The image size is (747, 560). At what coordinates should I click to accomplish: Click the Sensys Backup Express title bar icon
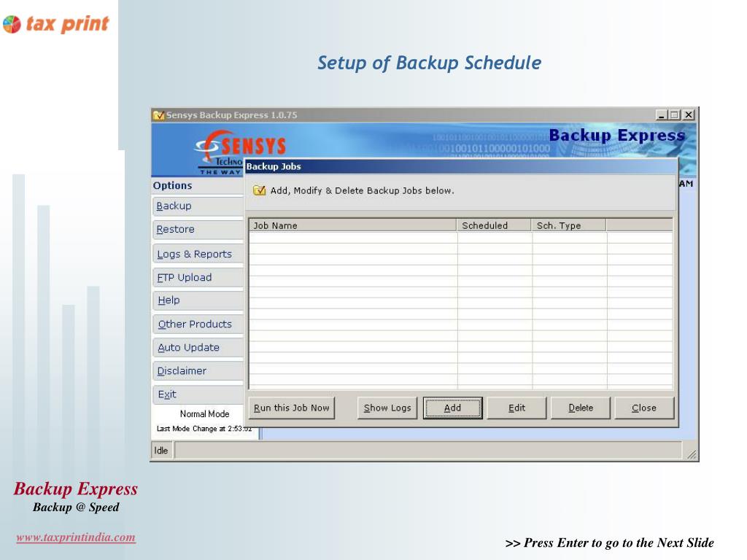158,114
